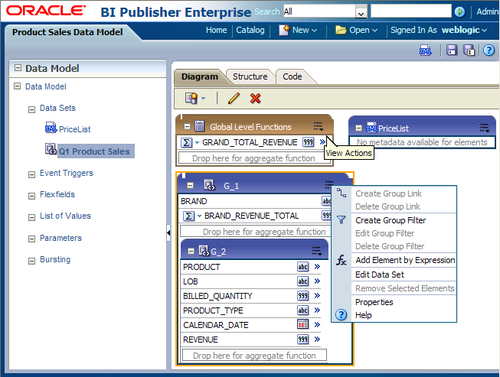Open G_2 group menu icon
The image size is (500, 377).
pos(316,251)
